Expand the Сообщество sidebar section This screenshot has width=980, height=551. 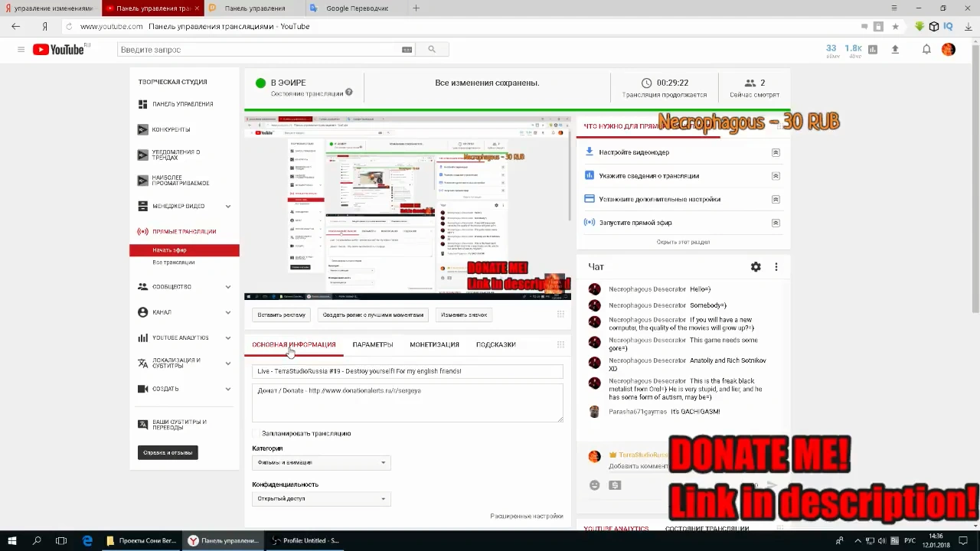click(228, 287)
